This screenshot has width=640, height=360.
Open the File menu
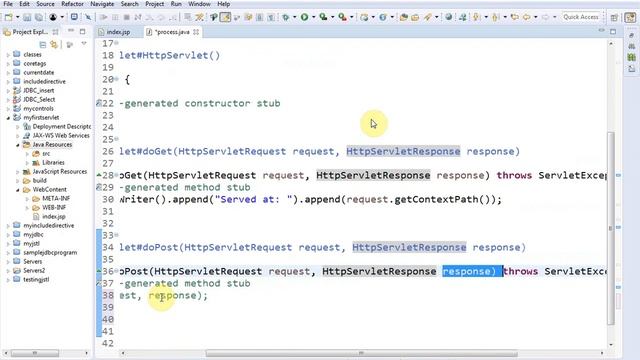coord(8,4)
